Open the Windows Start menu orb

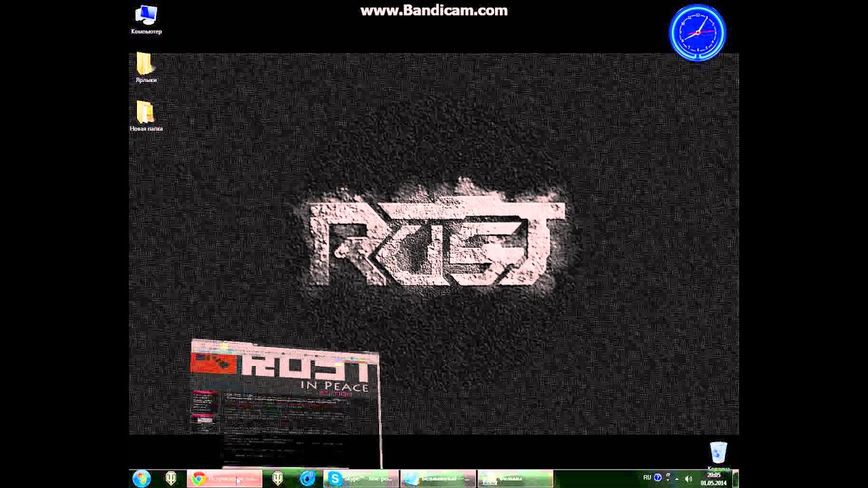click(142, 479)
